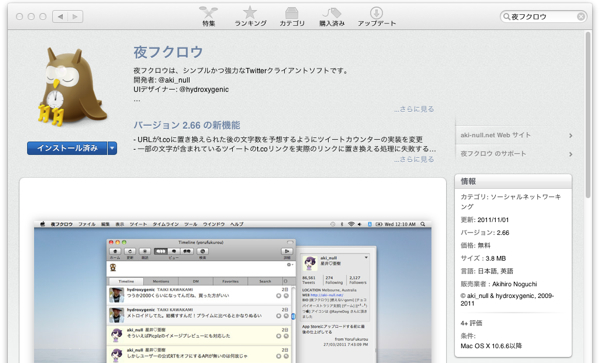600x363 pixels.
Task: Open dropdown arrow next to インストール済み
Action: tap(112, 148)
